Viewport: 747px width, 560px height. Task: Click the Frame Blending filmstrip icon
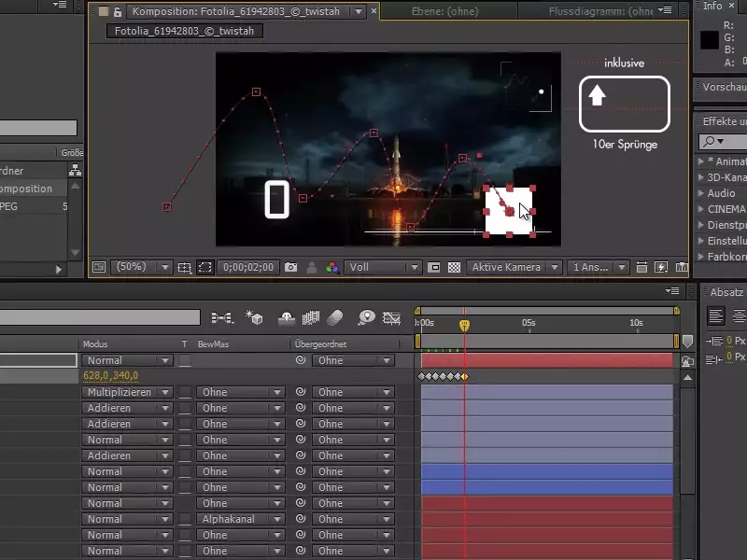coord(311,318)
